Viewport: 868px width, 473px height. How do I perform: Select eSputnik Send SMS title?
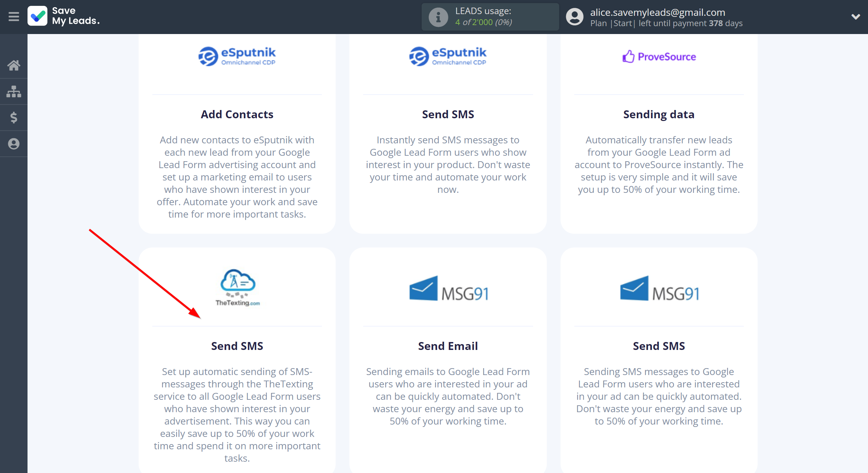pyautogui.click(x=448, y=114)
